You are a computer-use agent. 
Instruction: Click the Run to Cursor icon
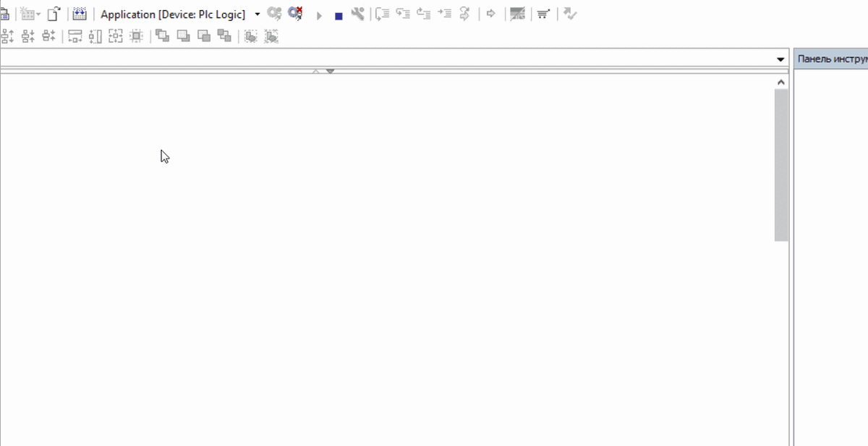(x=445, y=14)
